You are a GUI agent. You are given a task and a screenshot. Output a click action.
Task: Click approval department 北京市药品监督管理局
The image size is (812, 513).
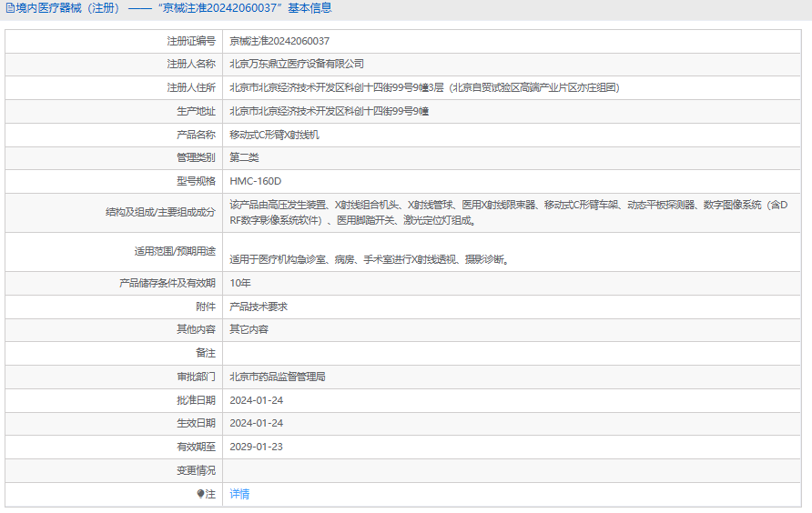click(278, 377)
